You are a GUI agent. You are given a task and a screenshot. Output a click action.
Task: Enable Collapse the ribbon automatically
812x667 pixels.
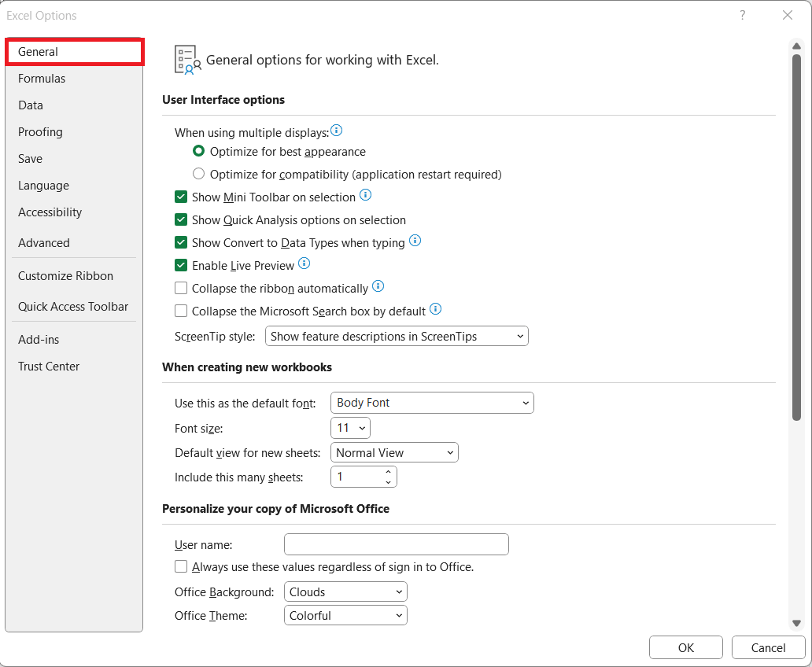pos(181,288)
